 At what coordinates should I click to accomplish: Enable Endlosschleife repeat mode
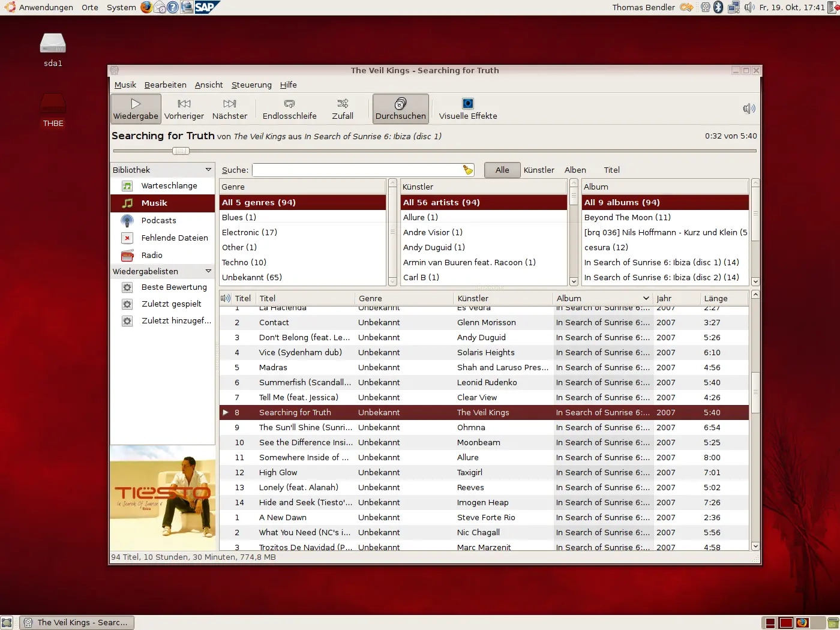click(289, 108)
